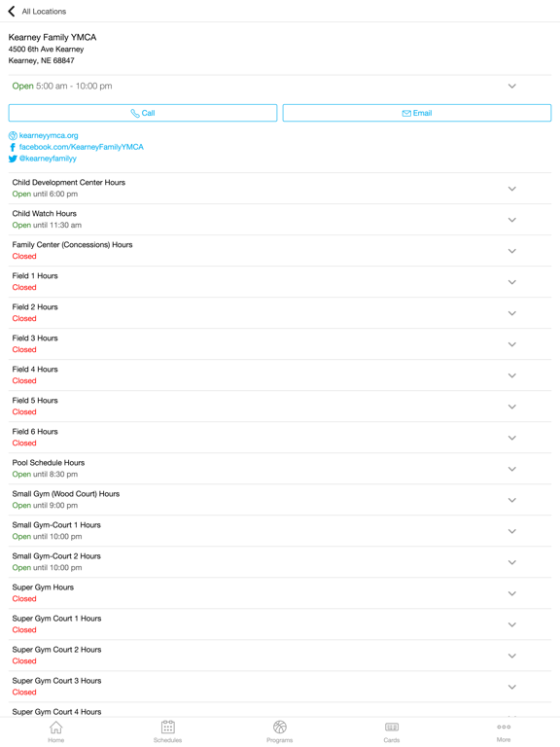Expand Pool Schedule Hours chevron

[512, 469]
